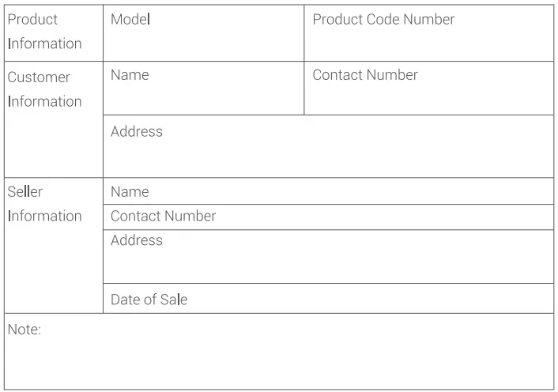The width and height of the screenshot is (558, 392).
Task: Click the Model field under Product Information
Action: click(x=203, y=41)
